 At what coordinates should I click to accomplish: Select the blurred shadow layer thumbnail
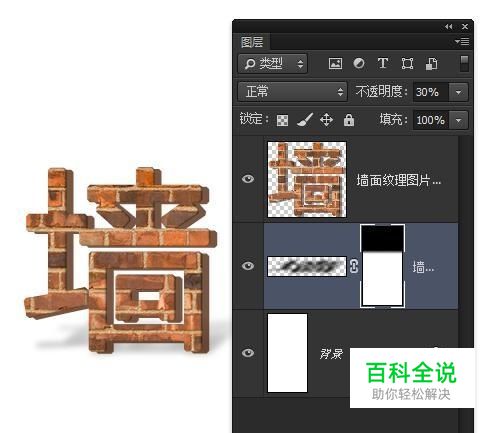point(307,266)
